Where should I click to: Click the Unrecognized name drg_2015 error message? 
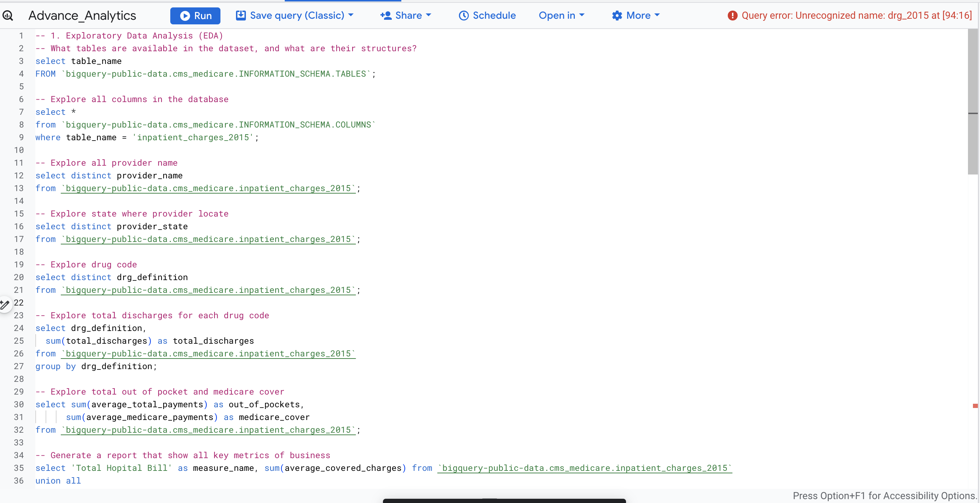(856, 16)
